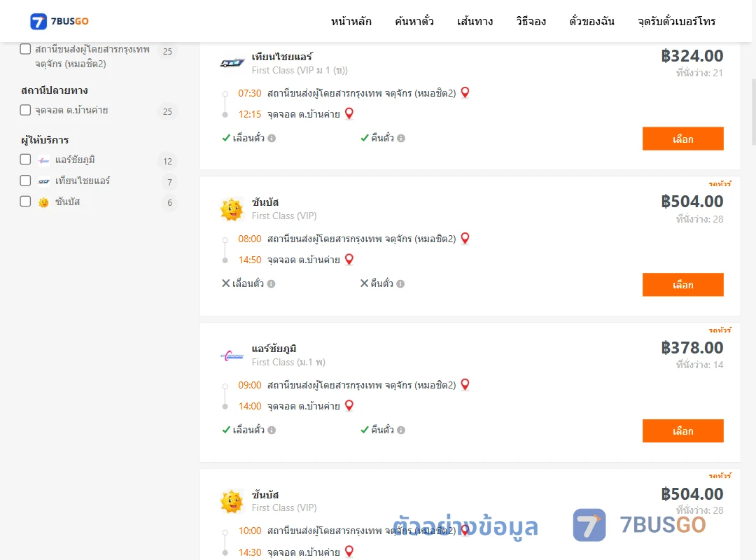The height and width of the screenshot is (560, 756).
Task: Select the 08:00 ซันบัส trip with เลือก
Action: tap(682, 285)
